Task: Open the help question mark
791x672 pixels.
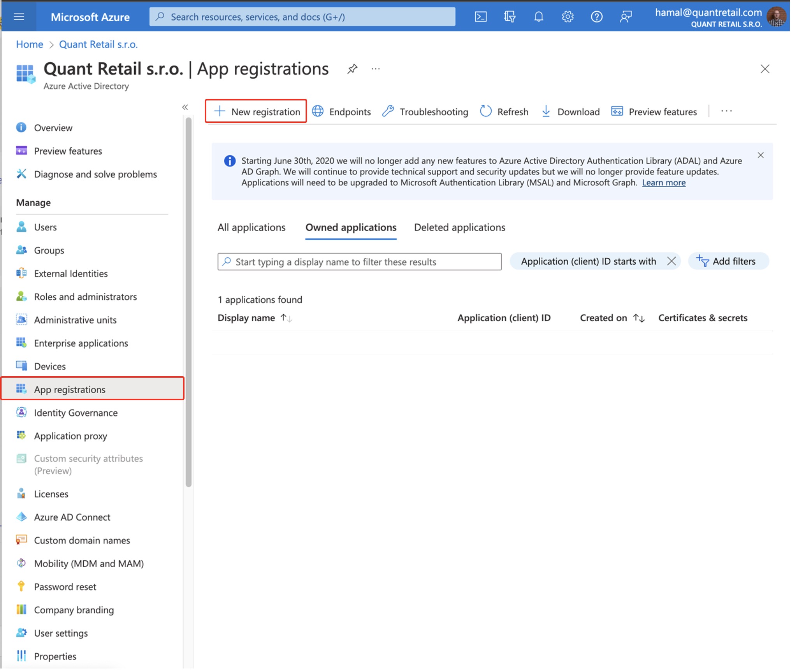Action: (x=597, y=17)
